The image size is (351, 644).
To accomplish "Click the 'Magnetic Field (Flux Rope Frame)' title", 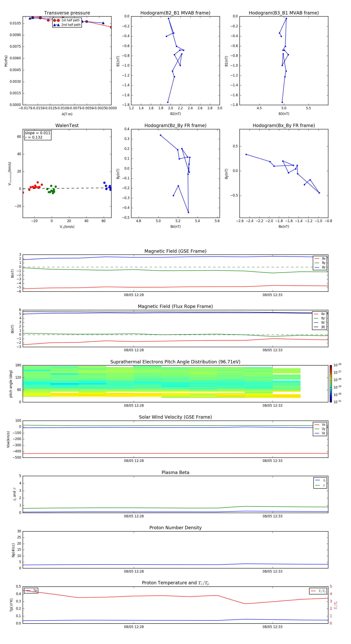I will [175, 307].
